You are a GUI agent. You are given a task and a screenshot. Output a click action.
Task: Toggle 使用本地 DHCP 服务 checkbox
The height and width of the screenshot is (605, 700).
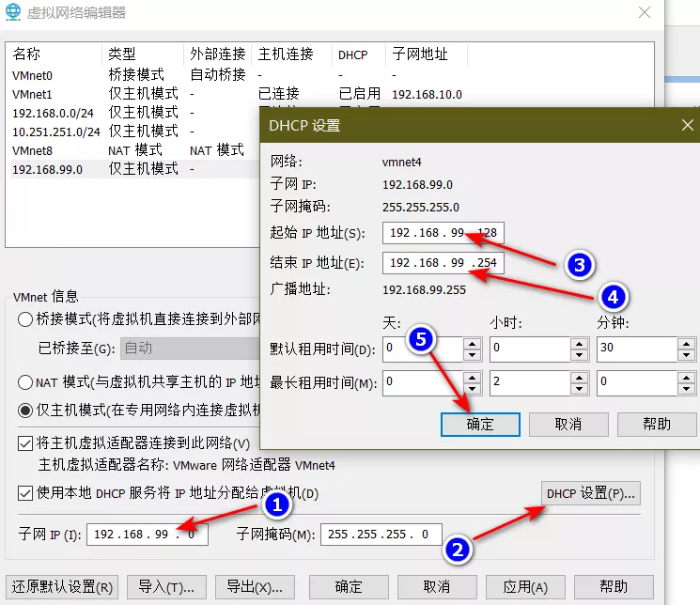tap(25, 493)
